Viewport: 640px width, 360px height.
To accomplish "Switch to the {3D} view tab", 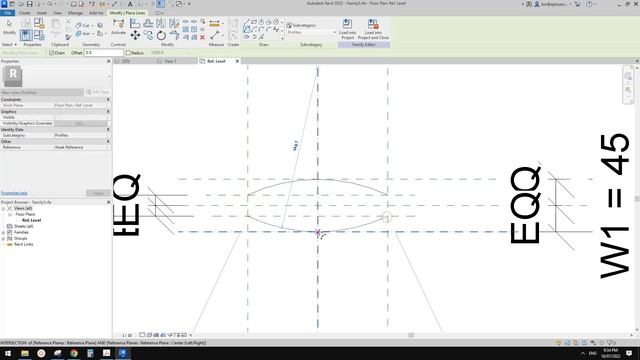I will [126, 61].
